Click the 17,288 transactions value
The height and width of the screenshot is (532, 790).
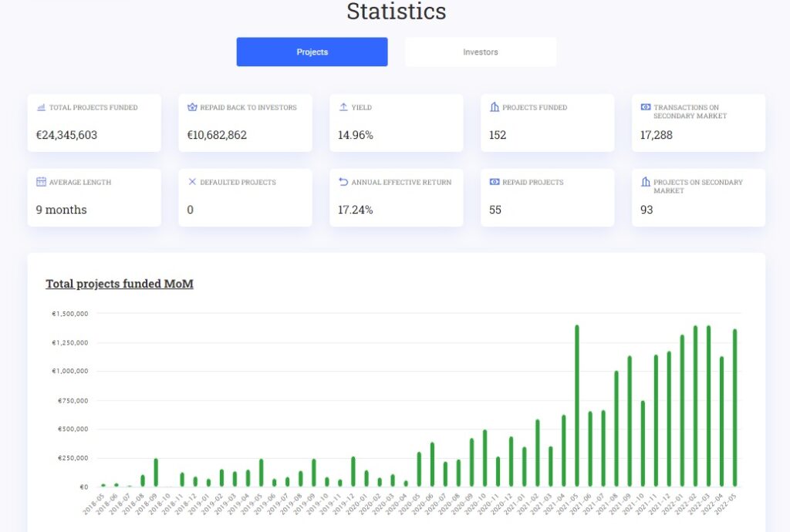click(x=657, y=135)
